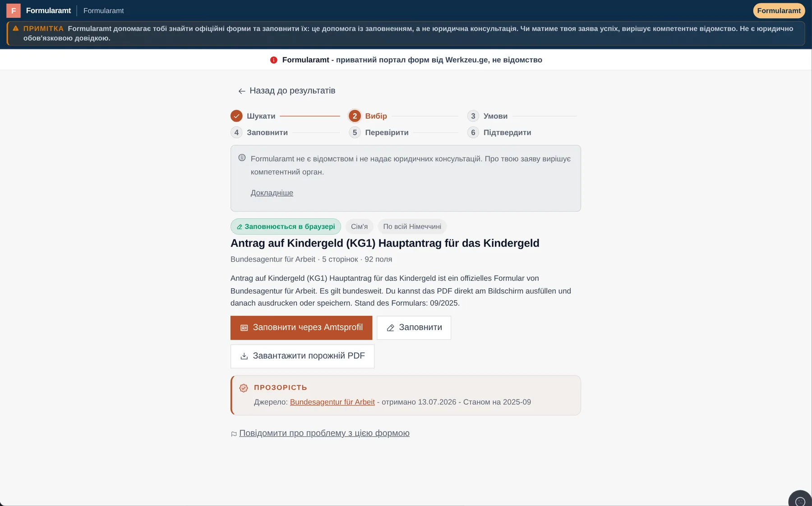This screenshot has width=812, height=506.
Task: Click Заповнити через Amtsprofil button
Action: [x=301, y=328]
